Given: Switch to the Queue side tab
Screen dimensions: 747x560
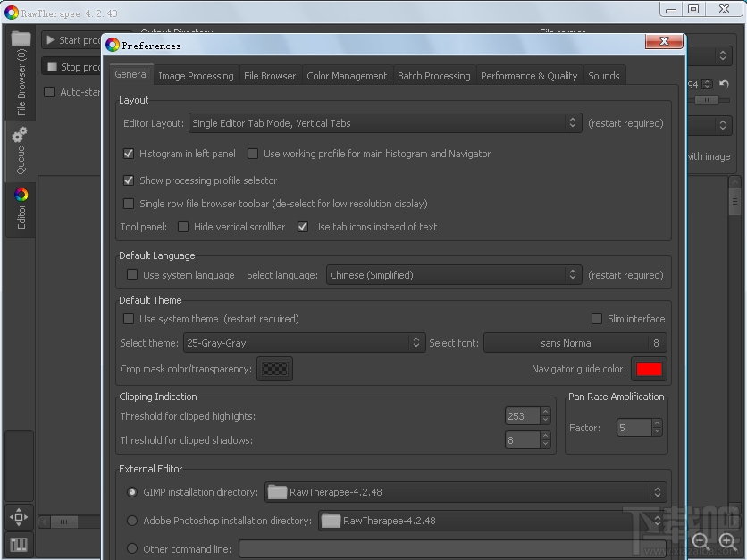Looking at the screenshot, I should click(20, 151).
